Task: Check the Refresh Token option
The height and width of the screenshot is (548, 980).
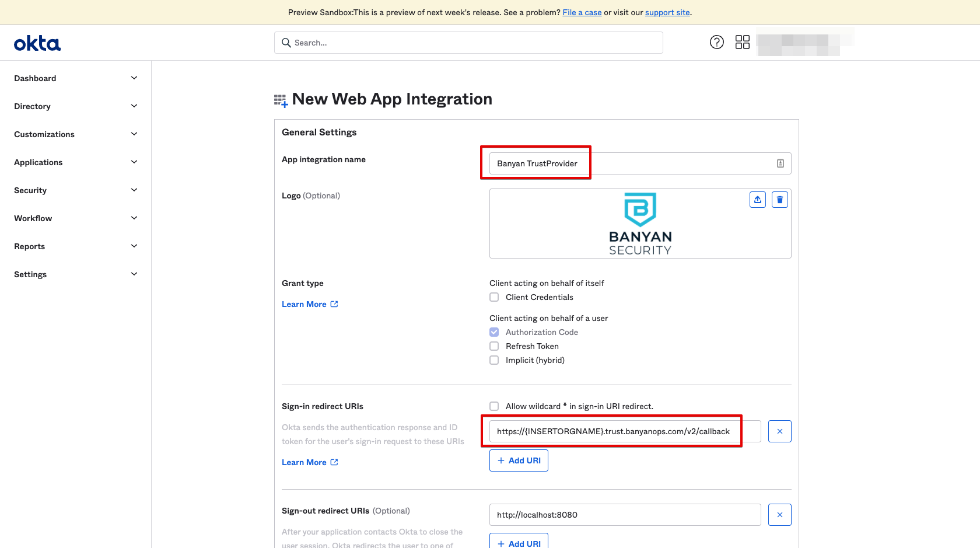Action: click(494, 346)
